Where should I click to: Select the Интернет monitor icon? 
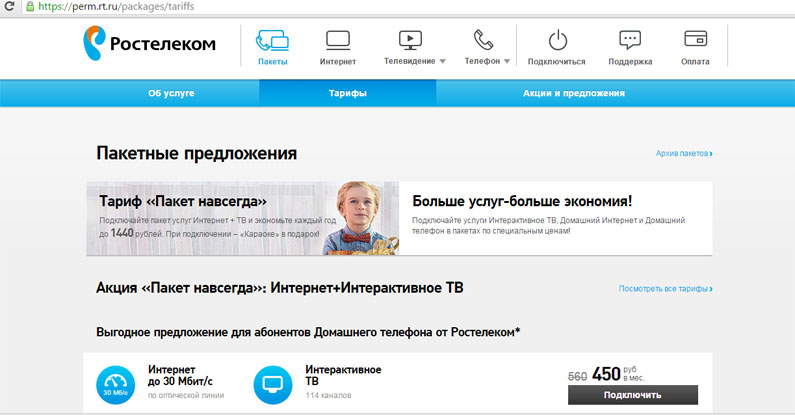tap(338, 41)
